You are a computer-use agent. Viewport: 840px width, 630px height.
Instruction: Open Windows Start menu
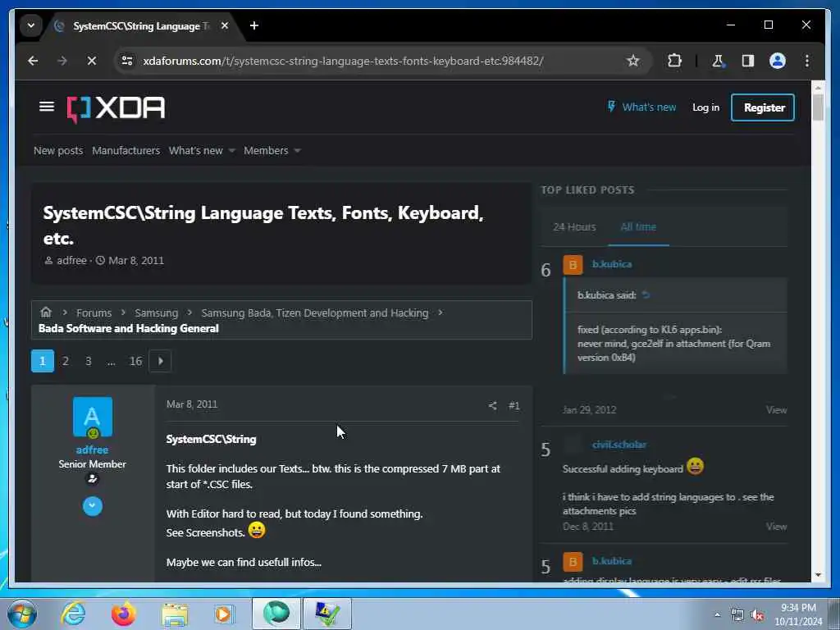coord(21,614)
